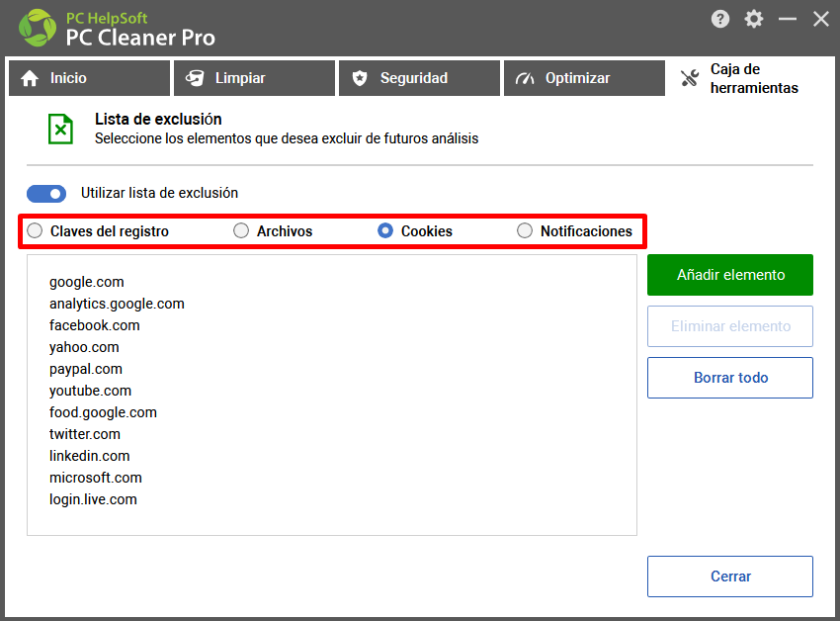
Task: Select the login.live.com entry
Action: [x=93, y=499]
